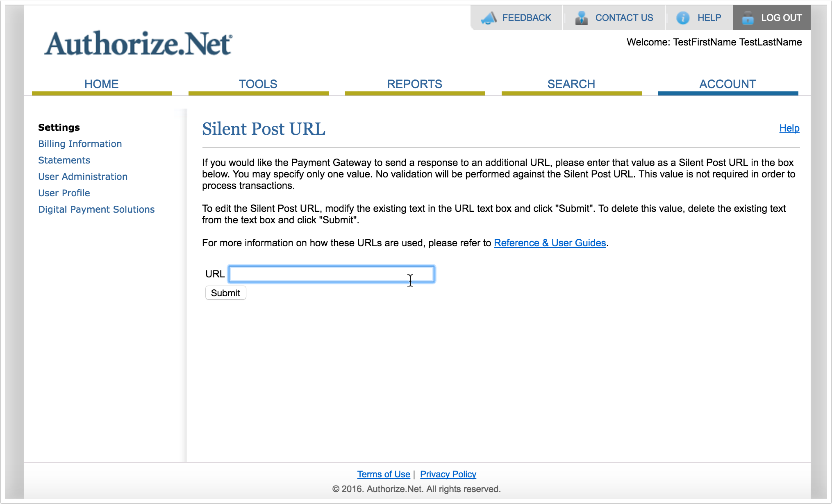Open Digital Payment Solutions link
The width and height of the screenshot is (832, 504).
(x=96, y=209)
